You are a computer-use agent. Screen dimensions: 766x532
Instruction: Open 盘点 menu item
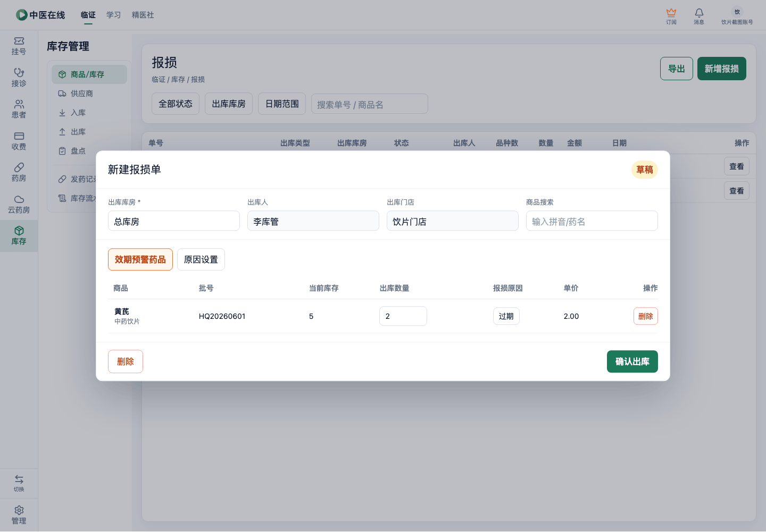[89, 151]
